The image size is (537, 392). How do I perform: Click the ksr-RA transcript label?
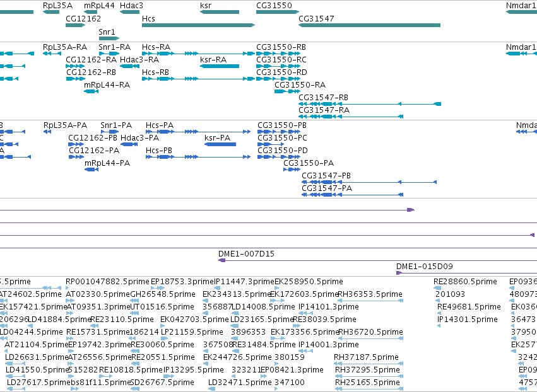pos(213,59)
